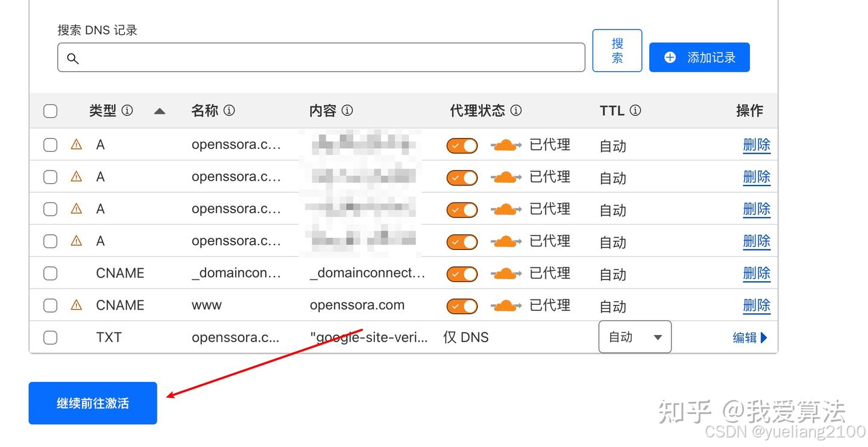Click the name cell "www"
868x447 pixels.
pyautogui.click(x=207, y=305)
